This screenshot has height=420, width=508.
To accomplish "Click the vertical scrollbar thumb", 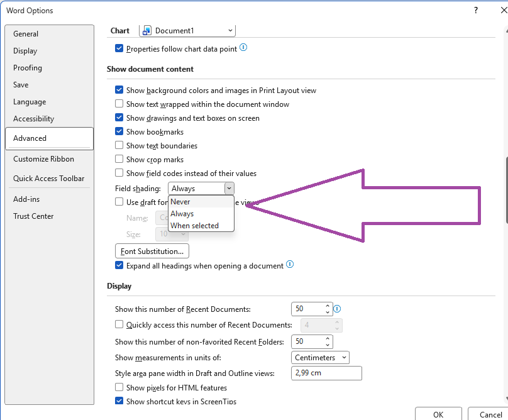I will pyautogui.click(x=506, y=190).
